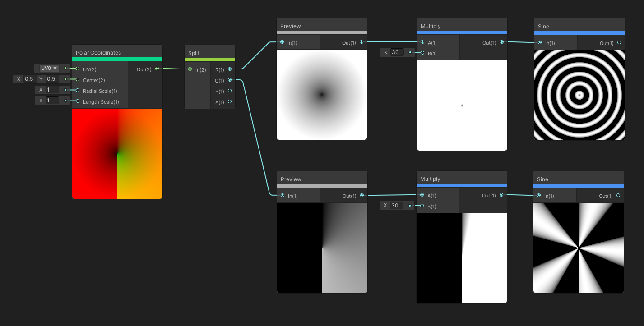Click the Split node B(1) output port
The width and height of the screenshot is (644, 326).
tap(230, 91)
